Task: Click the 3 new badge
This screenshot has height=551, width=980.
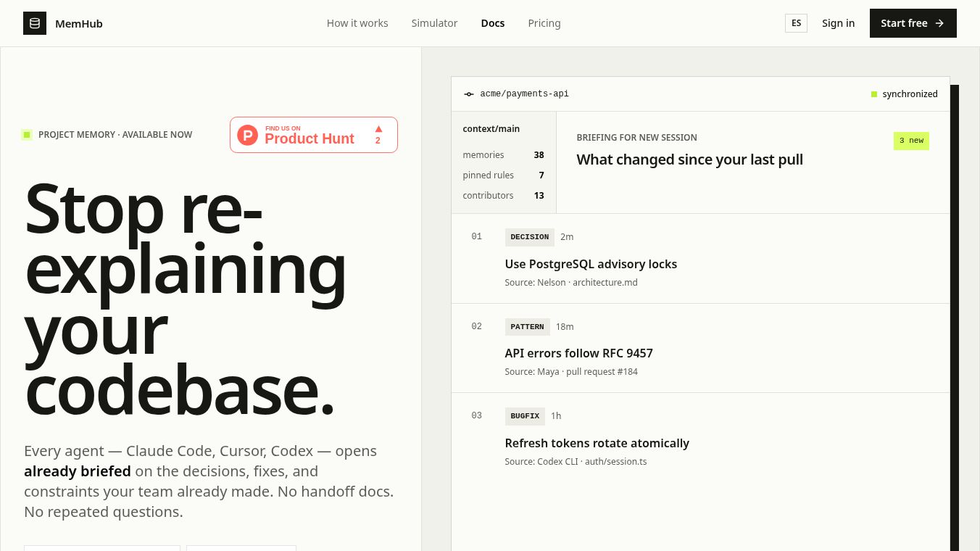Action: (911, 141)
